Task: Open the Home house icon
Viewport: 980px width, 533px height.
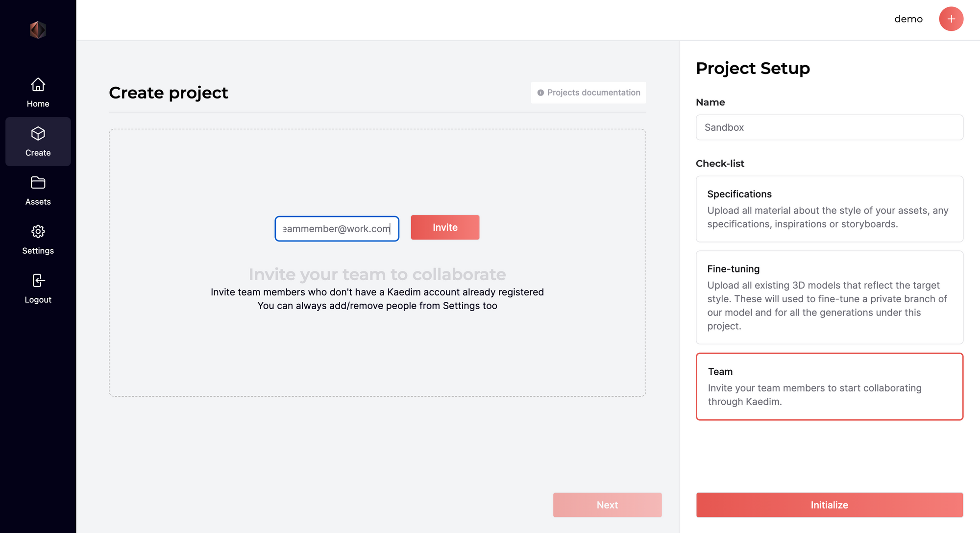Action: pos(38,85)
